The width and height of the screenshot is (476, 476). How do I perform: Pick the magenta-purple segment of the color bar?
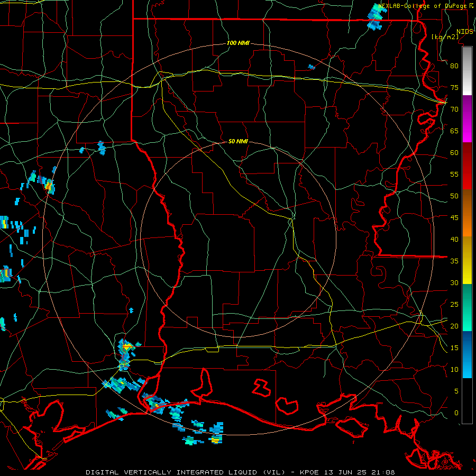tap(467, 119)
